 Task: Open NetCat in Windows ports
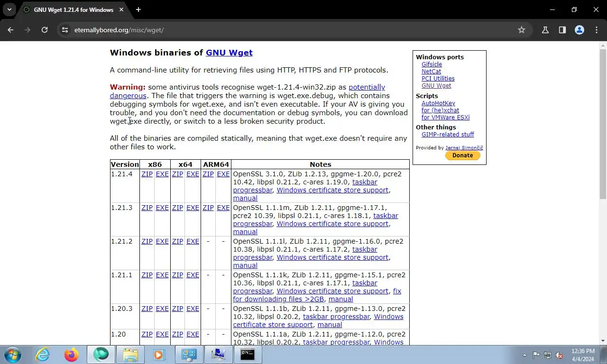click(431, 72)
